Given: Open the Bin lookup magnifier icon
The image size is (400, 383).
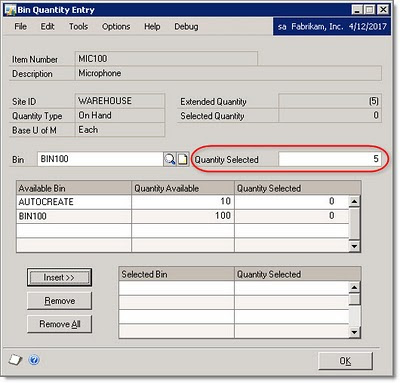Looking at the screenshot, I should click(x=170, y=159).
